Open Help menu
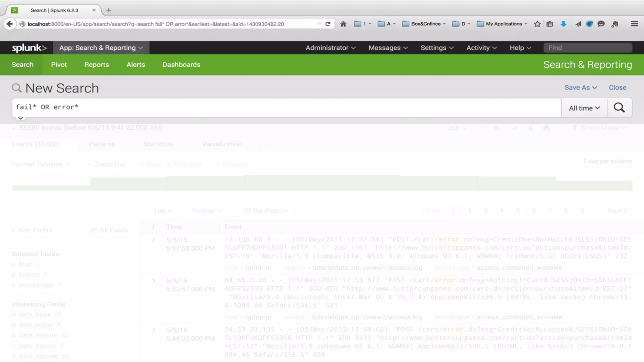Screen dimensions: 644x362 (x=520, y=48)
